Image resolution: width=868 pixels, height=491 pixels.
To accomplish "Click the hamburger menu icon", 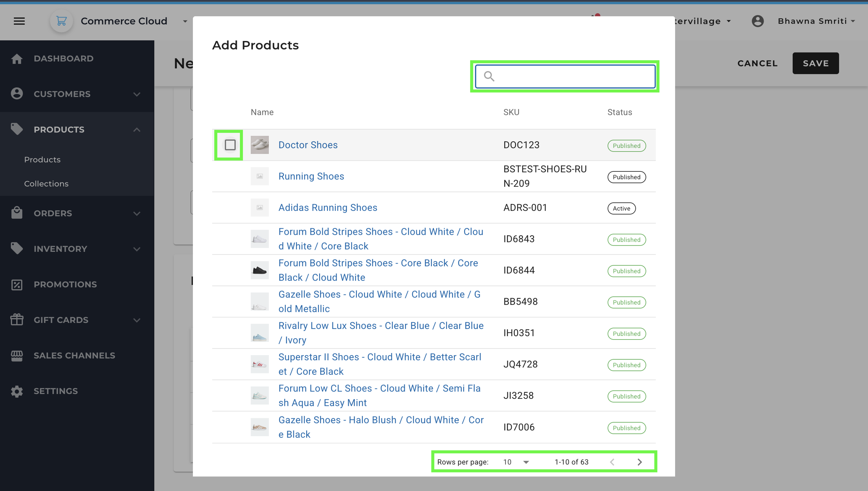I will pyautogui.click(x=19, y=21).
